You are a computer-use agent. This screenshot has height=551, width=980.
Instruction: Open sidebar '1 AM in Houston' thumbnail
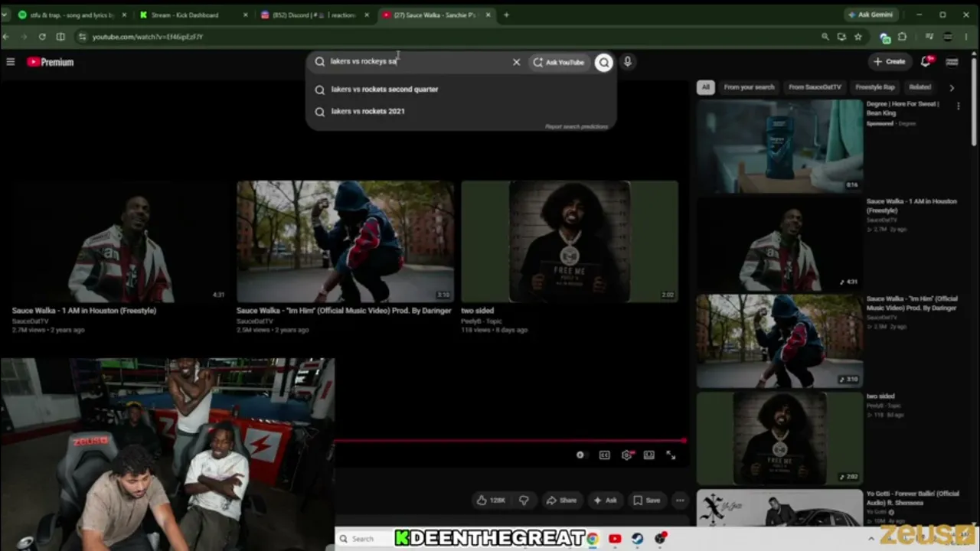[x=779, y=243]
